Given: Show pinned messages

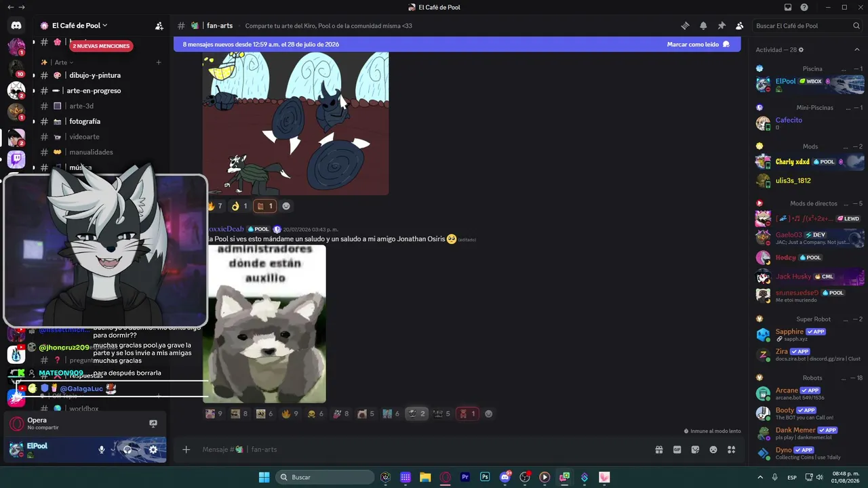Looking at the screenshot, I should [x=722, y=26].
